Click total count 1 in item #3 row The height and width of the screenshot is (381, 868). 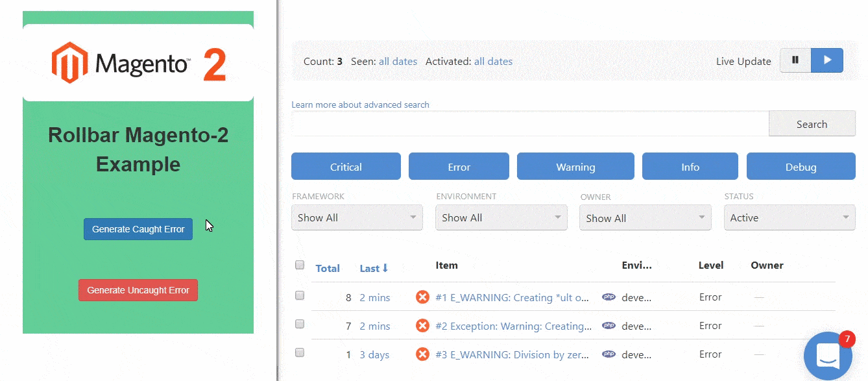tap(348, 354)
